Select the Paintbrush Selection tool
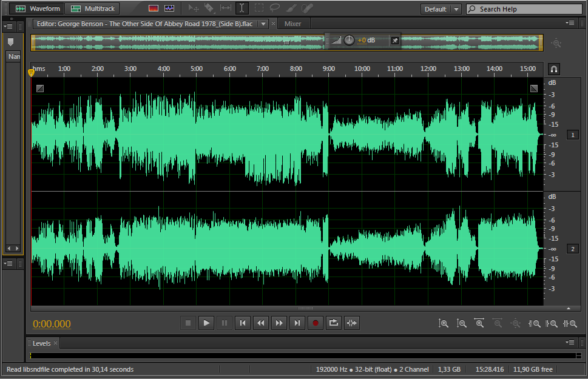The width and height of the screenshot is (588, 379). 291,8
